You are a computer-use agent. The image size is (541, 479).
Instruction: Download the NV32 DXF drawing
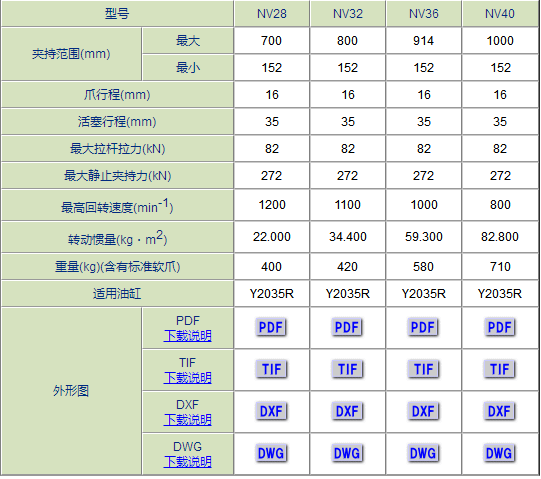(x=347, y=411)
